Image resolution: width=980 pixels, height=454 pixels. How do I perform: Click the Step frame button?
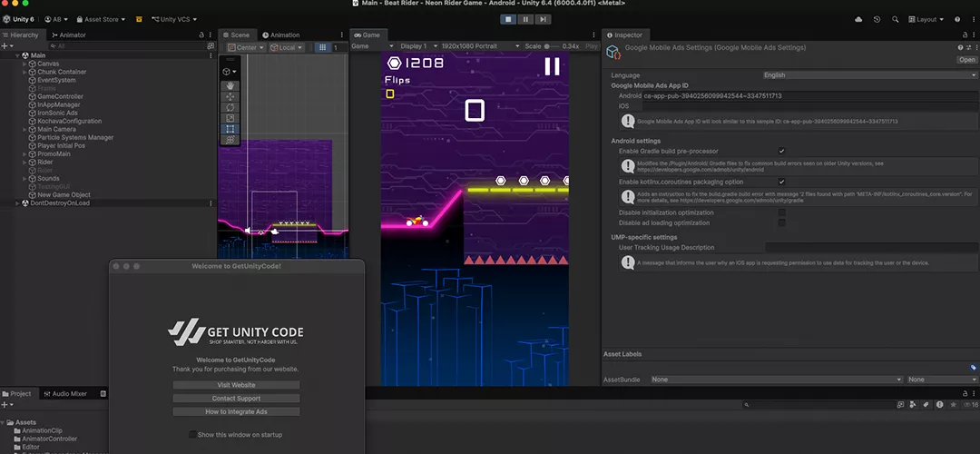543,19
